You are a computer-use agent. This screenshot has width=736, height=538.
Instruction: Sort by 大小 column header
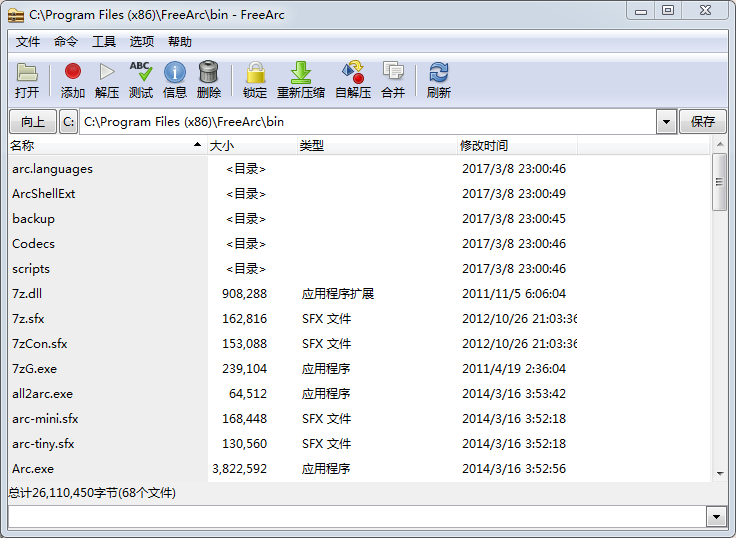[252, 146]
